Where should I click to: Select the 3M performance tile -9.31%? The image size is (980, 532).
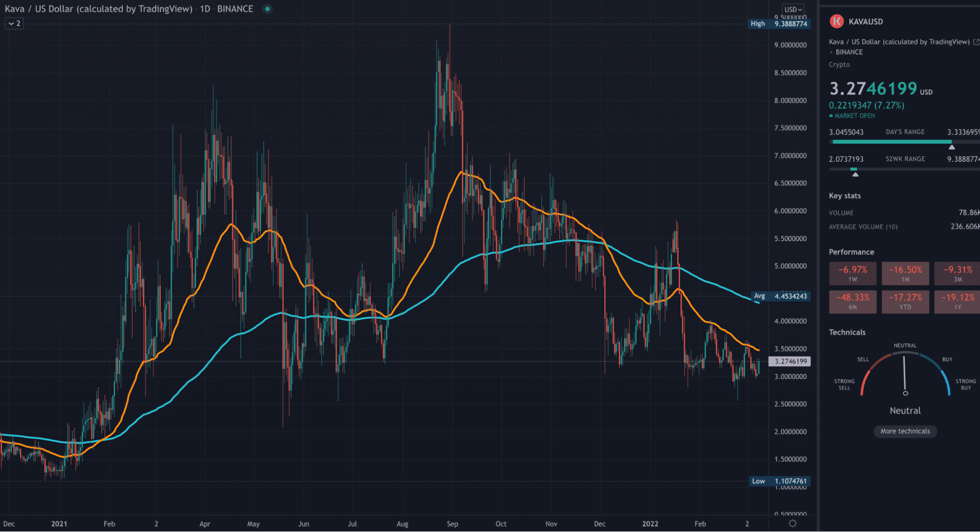[957, 274]
